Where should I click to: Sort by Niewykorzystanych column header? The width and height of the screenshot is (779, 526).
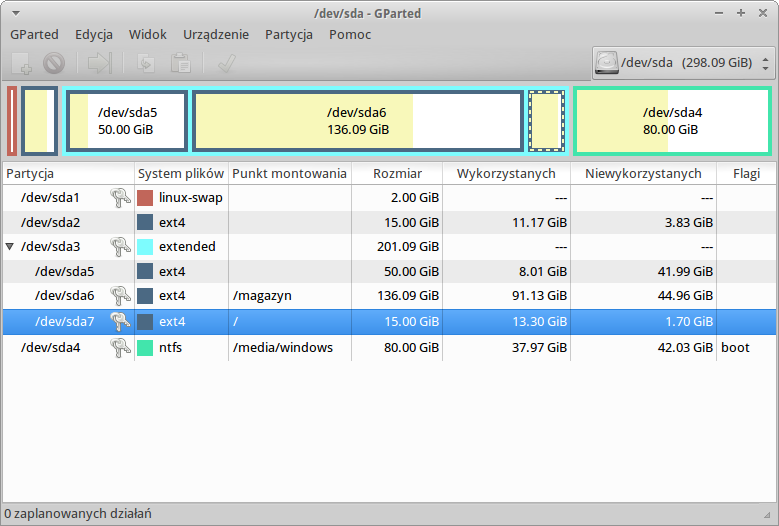643,173
